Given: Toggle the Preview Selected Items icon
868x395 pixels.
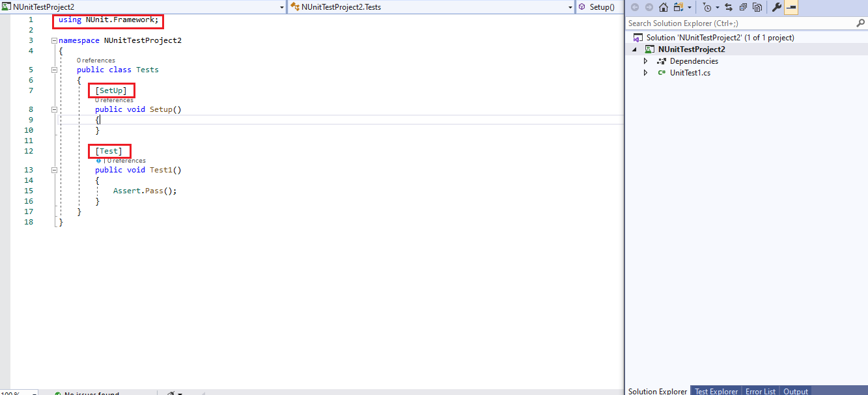Looking at the screenshot, I should point(790,7).
